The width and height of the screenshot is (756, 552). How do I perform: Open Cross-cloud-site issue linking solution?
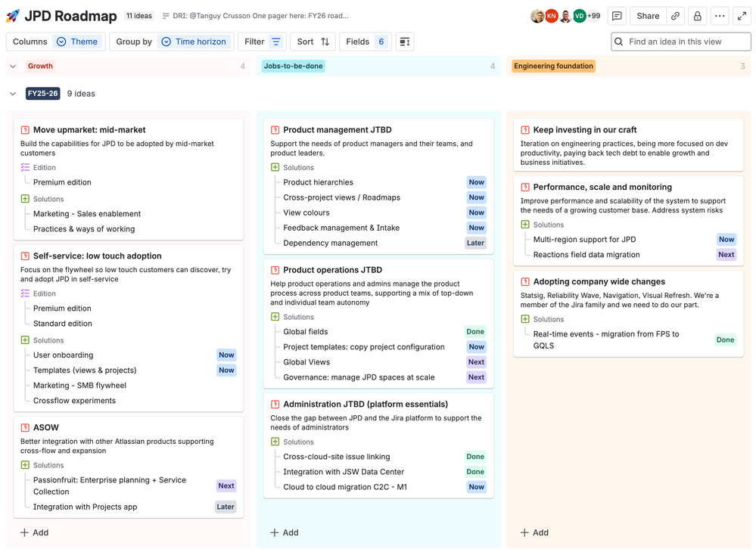337,457
